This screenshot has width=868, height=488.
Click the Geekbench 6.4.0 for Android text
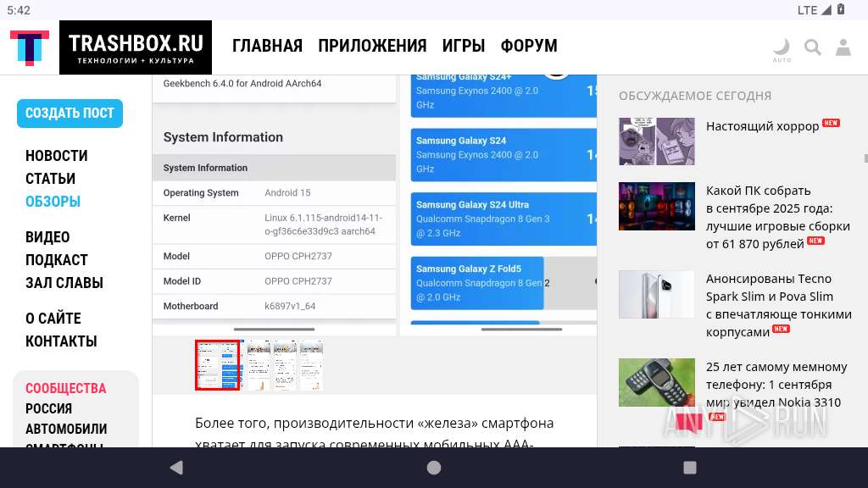242,84
